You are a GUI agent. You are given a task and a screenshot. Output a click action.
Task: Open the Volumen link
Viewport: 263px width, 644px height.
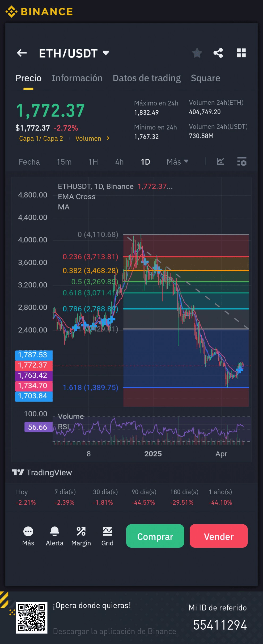point(88,139)
